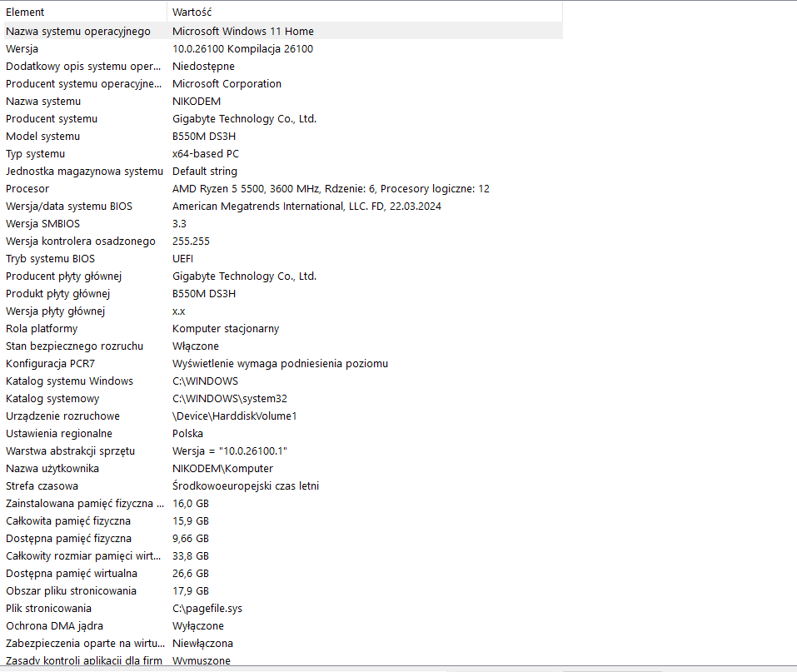Click the motherboard version value 'x.x'

tap(178, 311)
